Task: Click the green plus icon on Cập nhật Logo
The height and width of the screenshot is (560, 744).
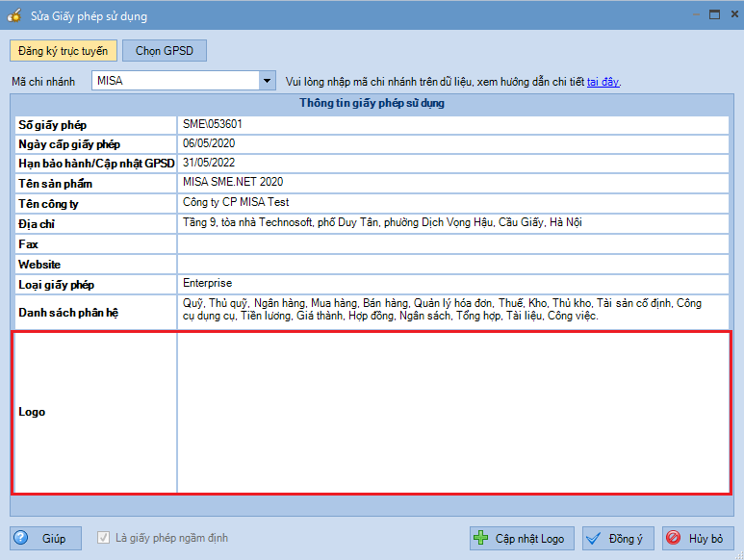Action: click(480, 538)
